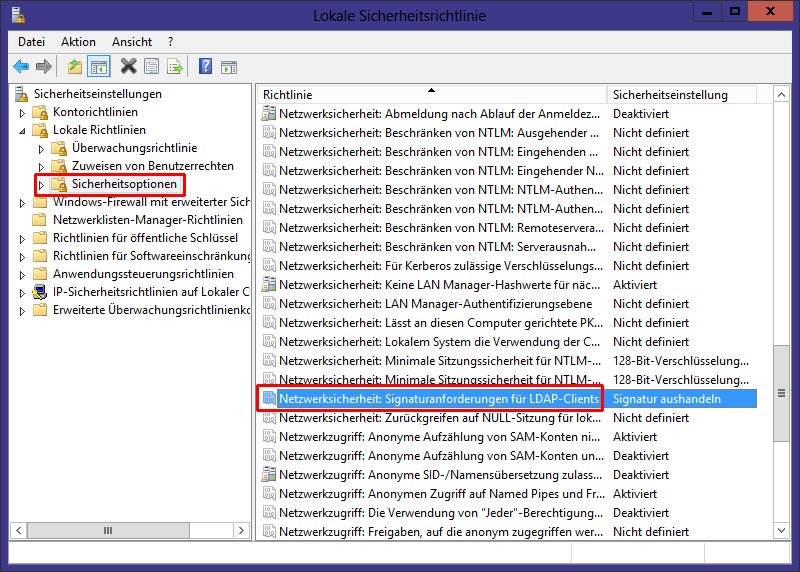
Task: Select Zurückgreifen auf NULL-Sitzung policy
Action: pyautogui.click(x=440, y=418)
